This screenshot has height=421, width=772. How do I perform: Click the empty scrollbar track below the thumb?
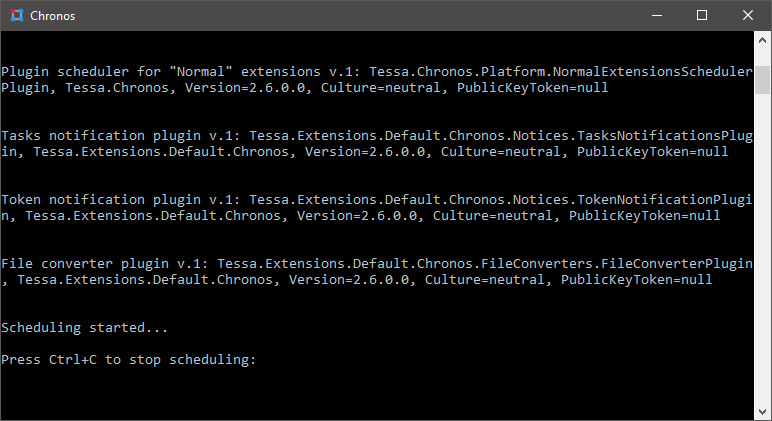(763, 248)
